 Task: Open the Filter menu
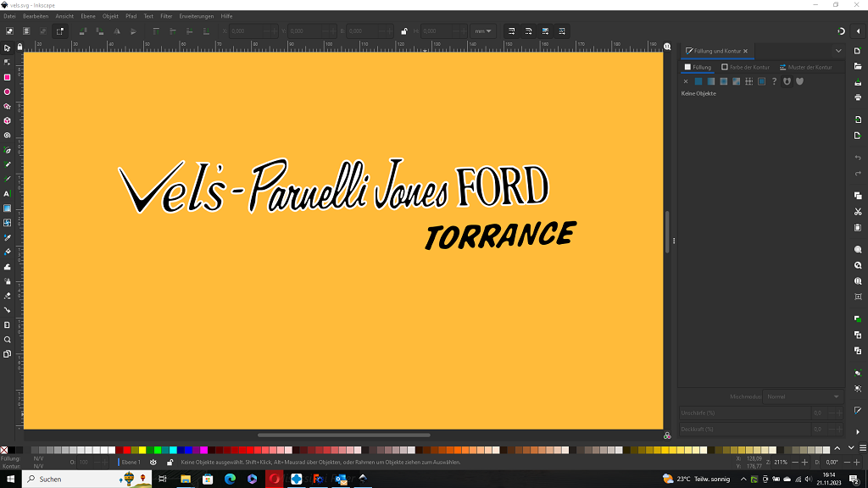166,16
